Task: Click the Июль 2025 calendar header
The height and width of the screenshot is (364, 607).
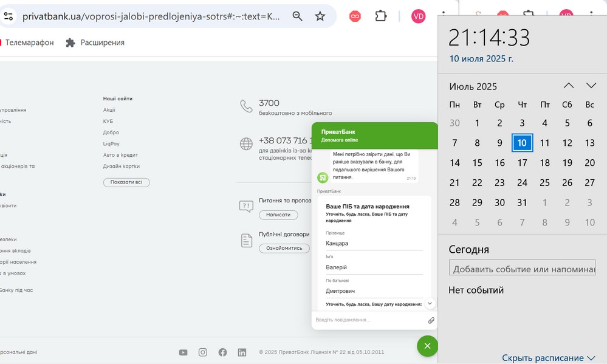Action: coord(473,86)
